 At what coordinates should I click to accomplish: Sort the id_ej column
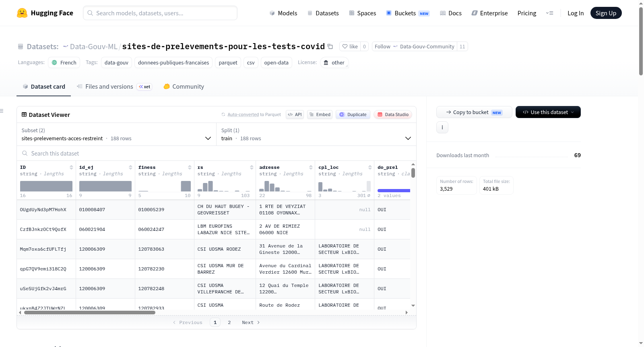(130, 167)
